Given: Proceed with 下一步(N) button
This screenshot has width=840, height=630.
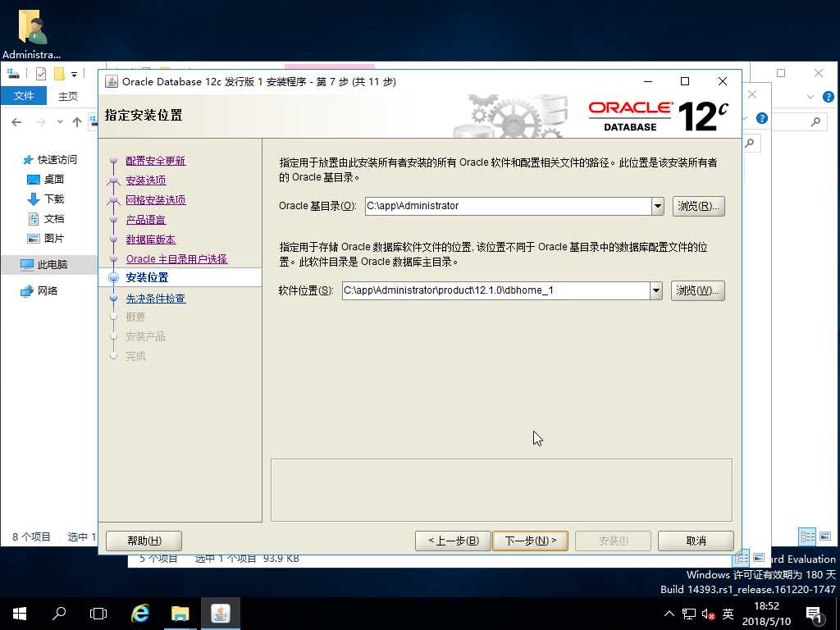Looking at the screenshot, I should [531, 541].
